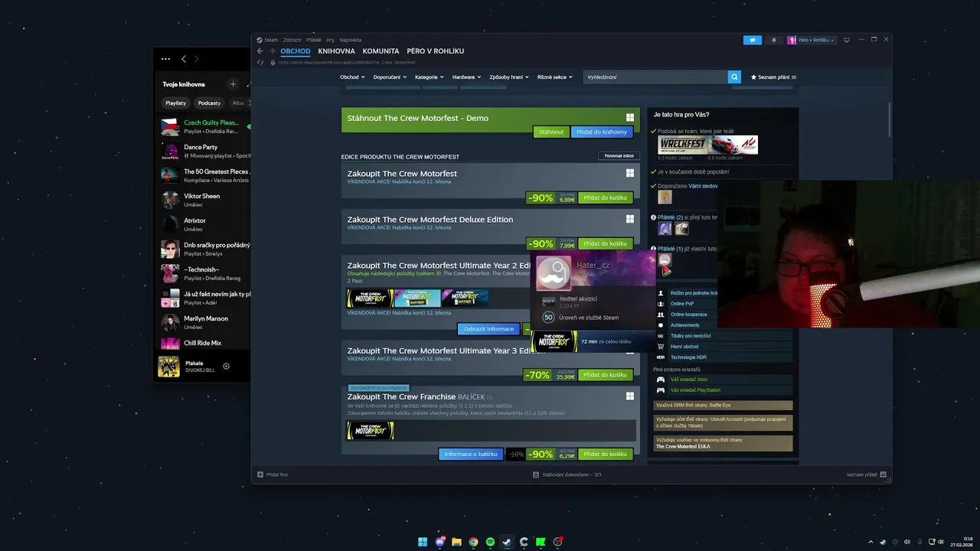Expand the Způsoby hraní dropdown
The width and height of the screenshot is (980, 551).
[x=509, y=77]
